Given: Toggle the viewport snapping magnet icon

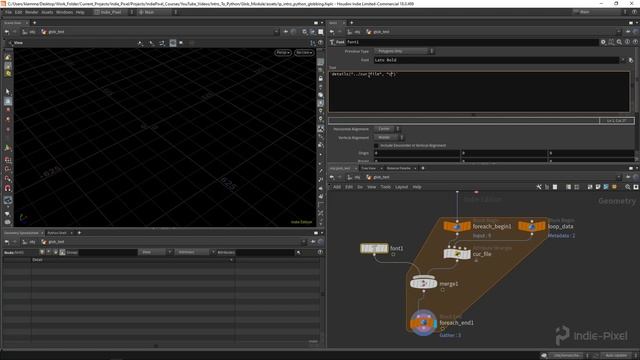Looking at the screenshot, I should 8,188.
